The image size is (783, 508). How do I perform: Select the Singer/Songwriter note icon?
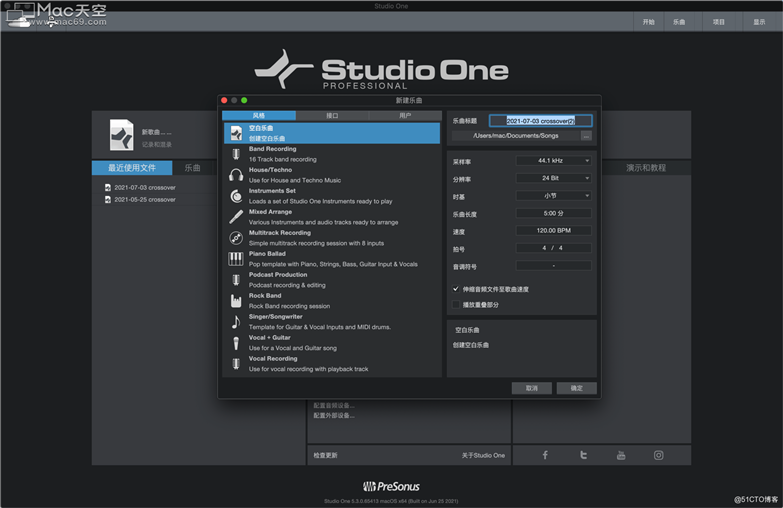pyautogui.click(x=236, y=322)
